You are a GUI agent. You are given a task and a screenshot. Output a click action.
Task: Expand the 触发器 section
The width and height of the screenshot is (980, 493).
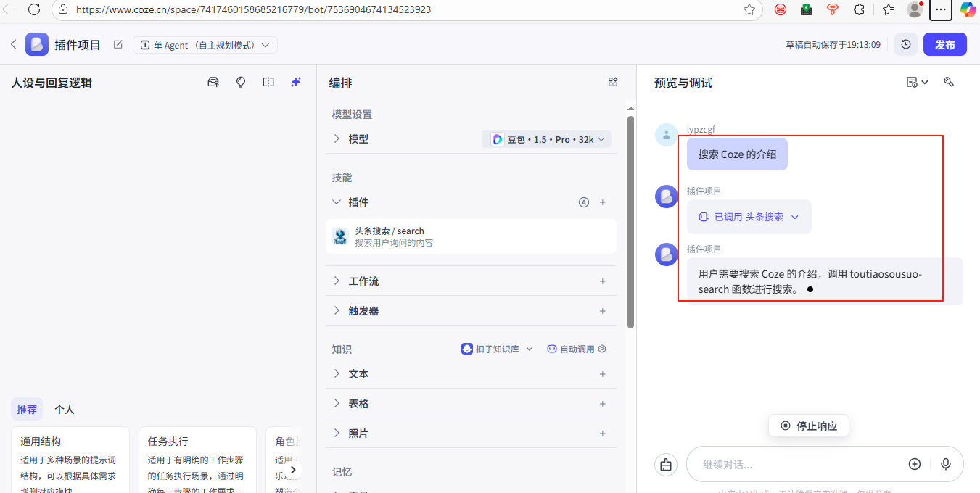click(337, 311)
